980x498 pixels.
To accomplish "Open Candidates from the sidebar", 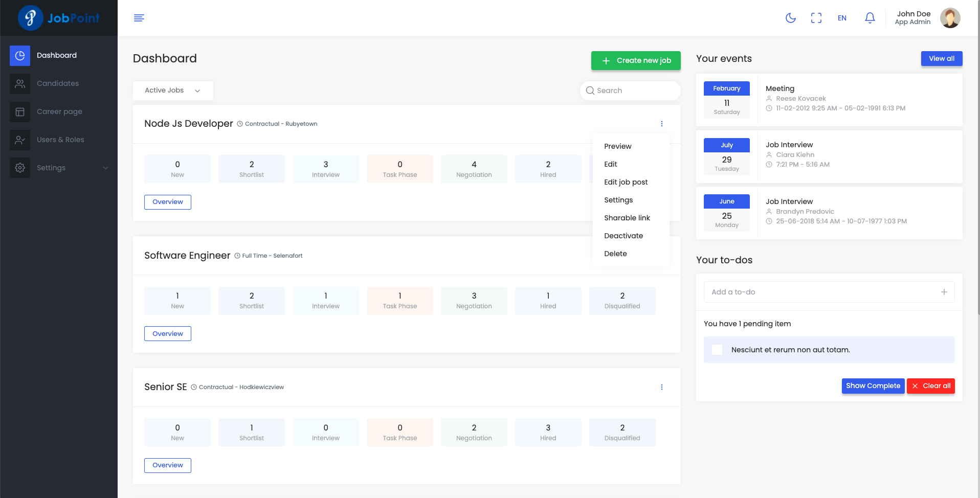I will (58, 83).
